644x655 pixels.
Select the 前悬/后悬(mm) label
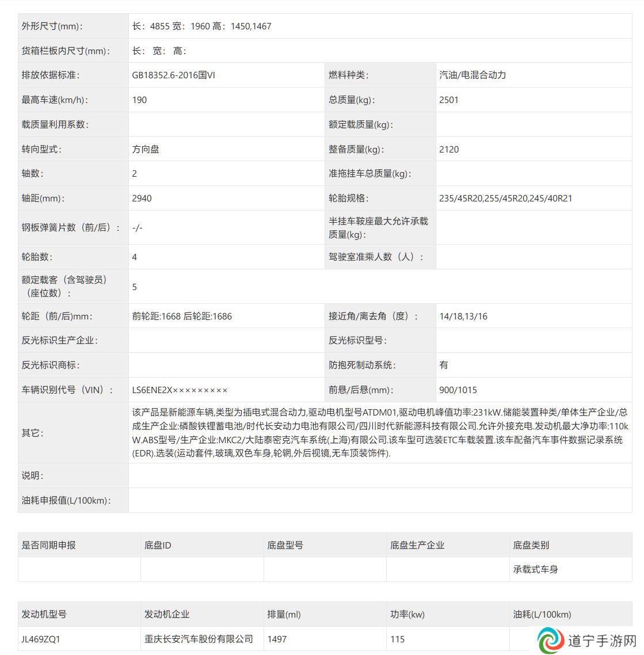coord(361,390)
